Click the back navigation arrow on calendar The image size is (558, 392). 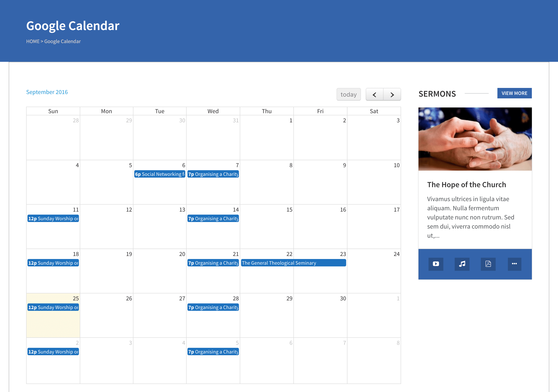[374, 95]
